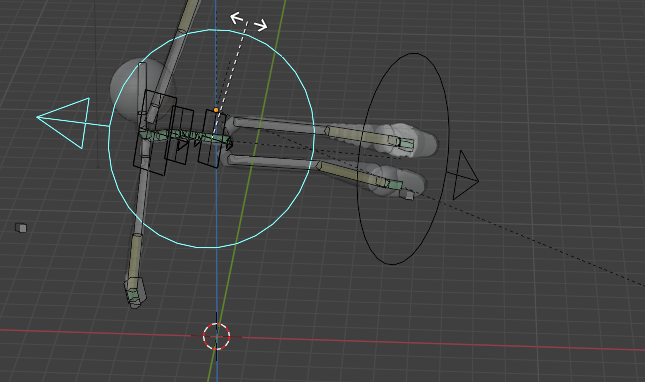Select the hand bones of the lower arm
Viewport: 645px width, 382px height.
click(135, 292)
